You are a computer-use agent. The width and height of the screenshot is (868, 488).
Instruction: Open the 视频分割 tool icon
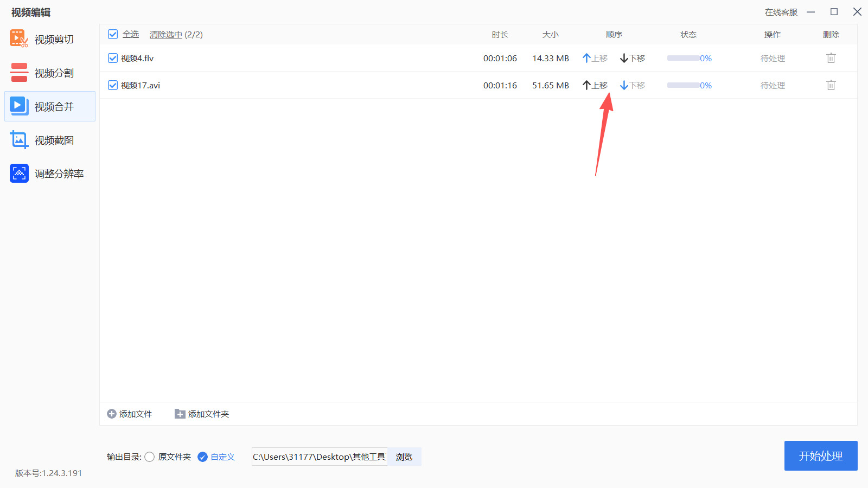(x=19, y=73)
